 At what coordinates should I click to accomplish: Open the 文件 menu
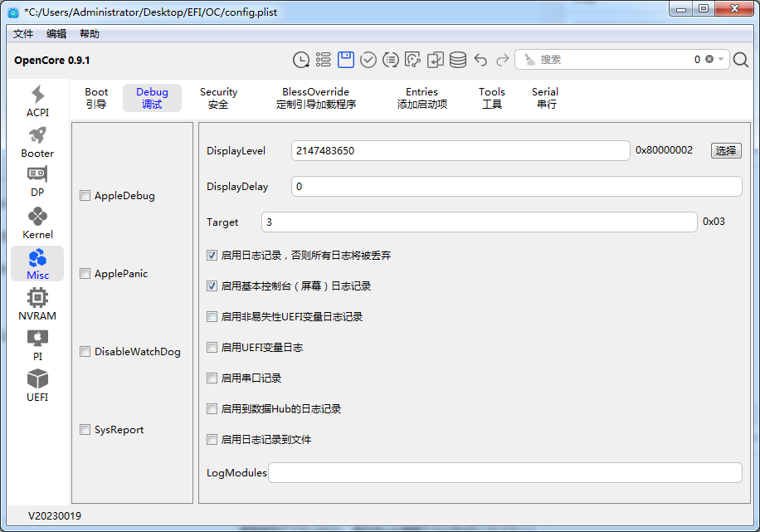(23, 34)
